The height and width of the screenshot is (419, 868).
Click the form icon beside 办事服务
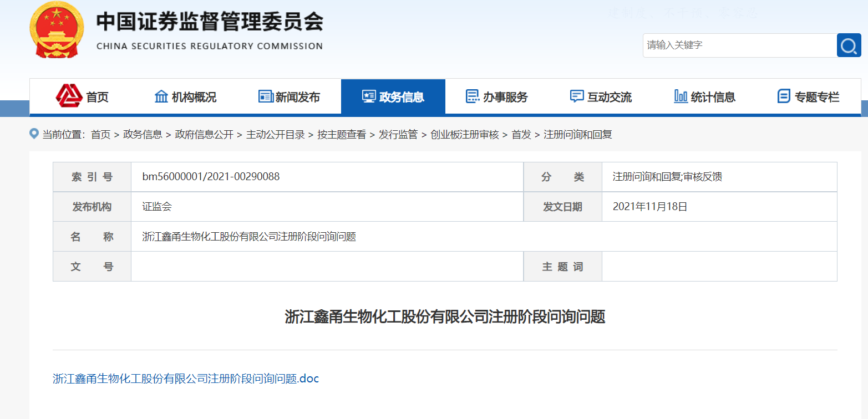[x=473, y=96]
